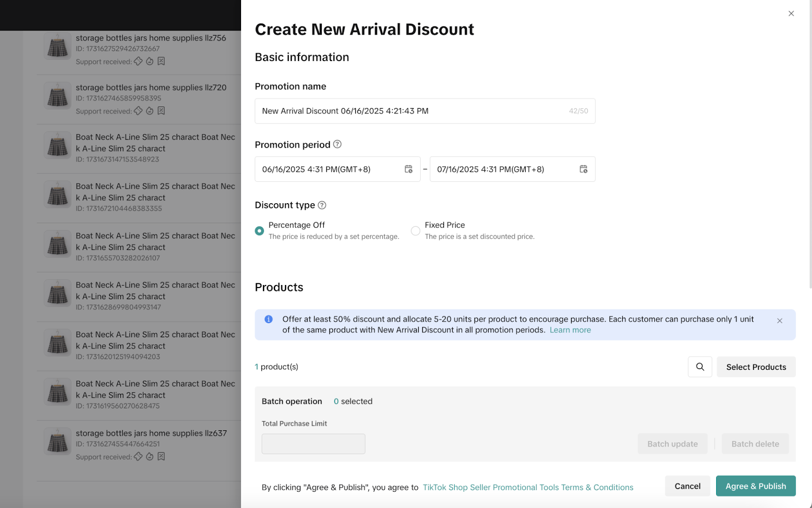Click the info icon on the discount banner
The width and height of the screenshot is (812, 508).
tap(268, 319)
